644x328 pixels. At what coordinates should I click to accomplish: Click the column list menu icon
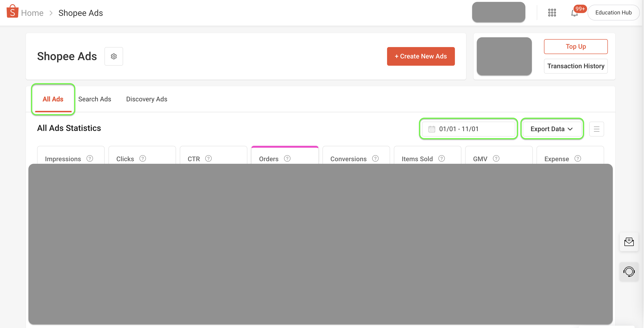tap(596, 129)
